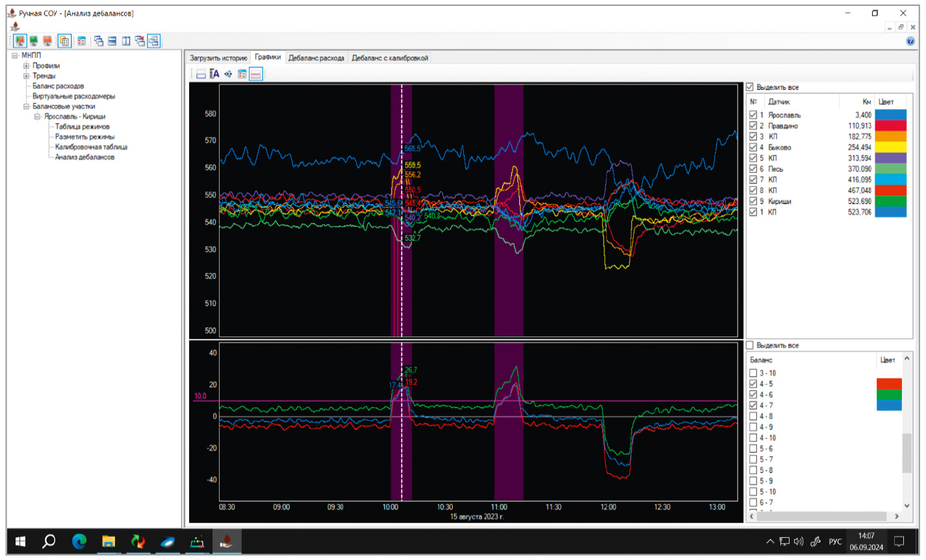Collapse the Ярославль - Кириши tree node
The height and width of the screenshot is (560, 926).
point(37,116)
